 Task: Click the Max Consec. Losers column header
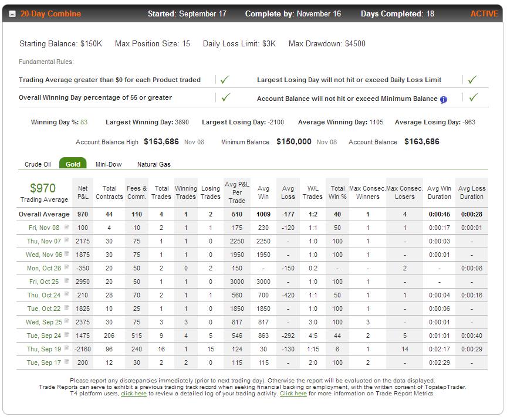404,192
